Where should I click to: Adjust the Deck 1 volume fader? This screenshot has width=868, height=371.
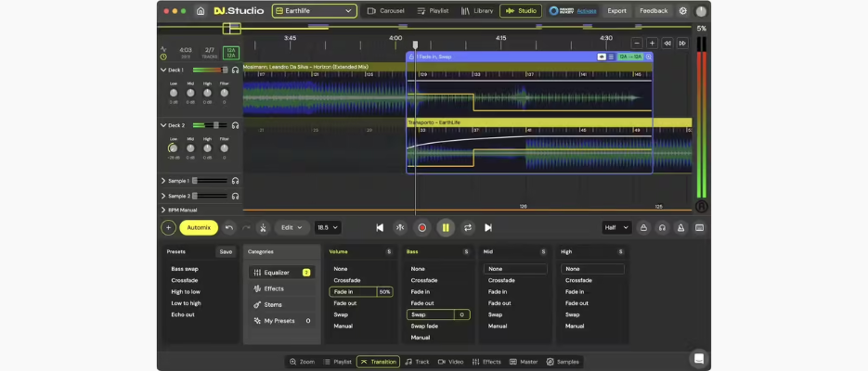point(225,70)
